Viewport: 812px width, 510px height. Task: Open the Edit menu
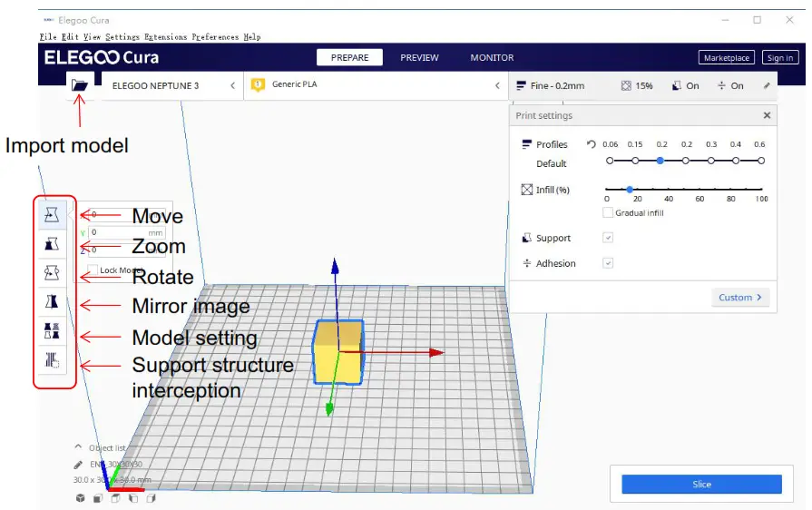pyautogui.click(x=70, y=37)
